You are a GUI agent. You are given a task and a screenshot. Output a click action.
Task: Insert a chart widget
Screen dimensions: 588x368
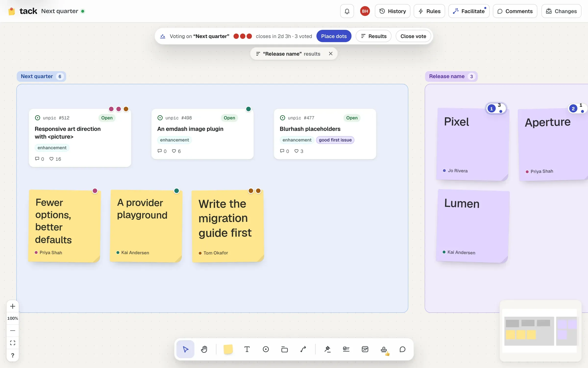[x=365, y=349]
